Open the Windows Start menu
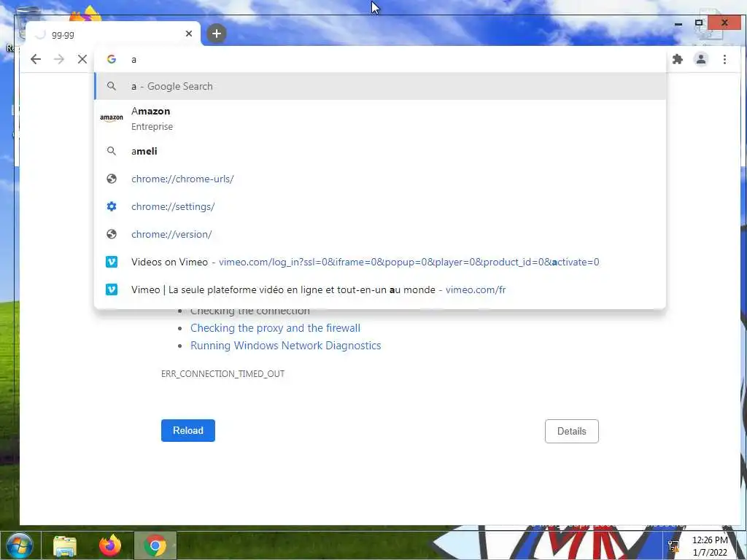747x560 pixels. 19,545
